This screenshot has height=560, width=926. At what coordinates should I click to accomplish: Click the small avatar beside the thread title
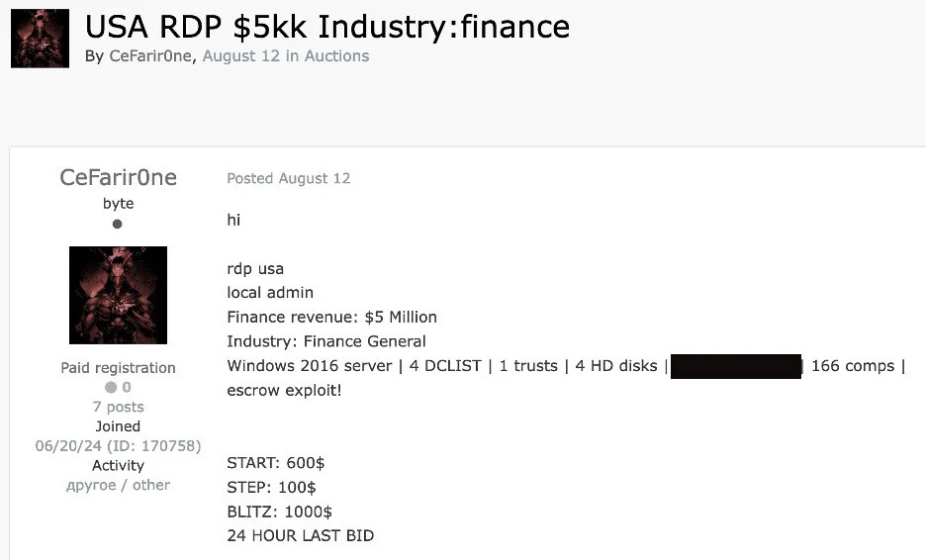(x=40, y=39)
